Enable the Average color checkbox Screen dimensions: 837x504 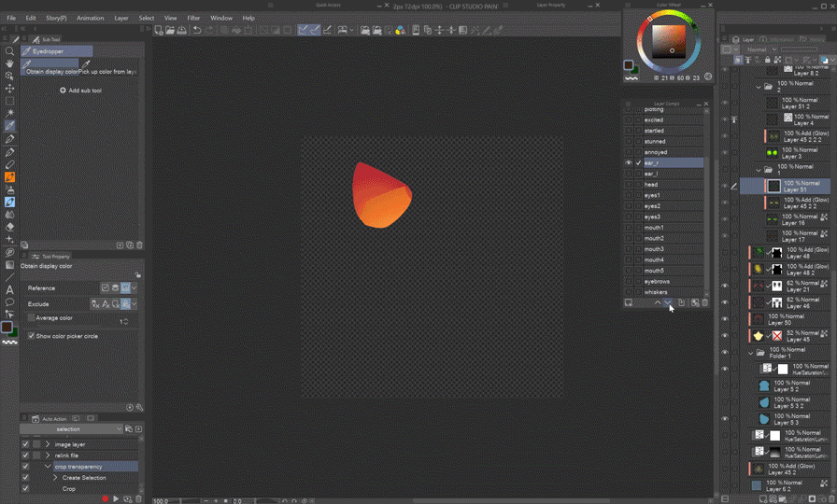(x=31, y=317)
